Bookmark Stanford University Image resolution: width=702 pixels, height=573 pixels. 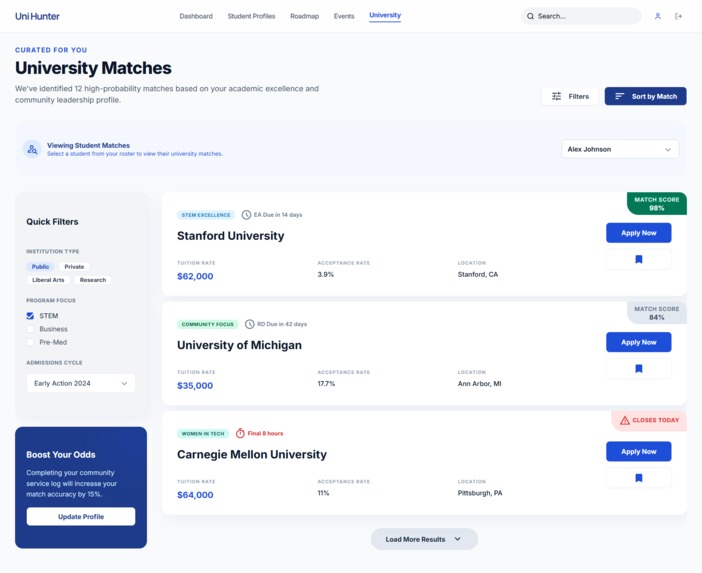coord(639,259)
